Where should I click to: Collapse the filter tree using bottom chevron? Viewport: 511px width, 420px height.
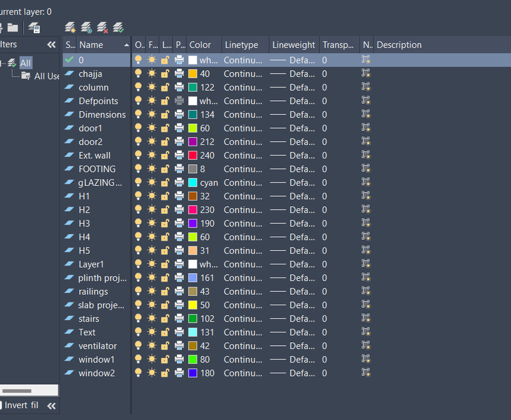click(x=52, y=406)
